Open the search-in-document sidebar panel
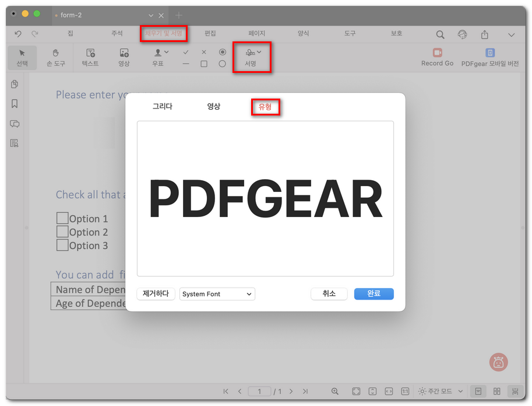 [15, 143]
